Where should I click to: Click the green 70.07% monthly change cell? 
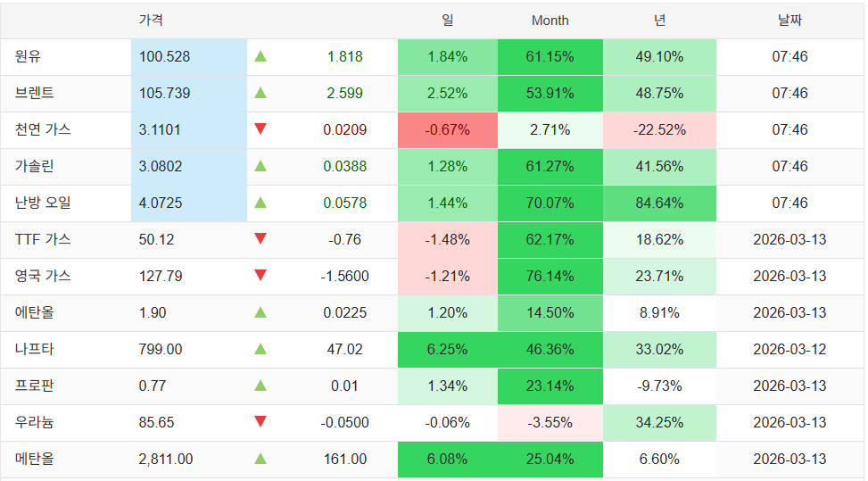pos(550,203)
